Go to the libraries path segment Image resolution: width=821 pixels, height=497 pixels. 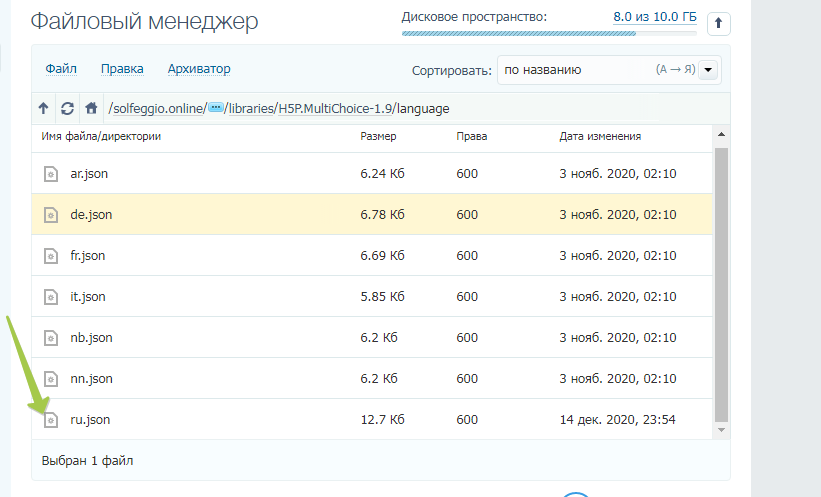point(251,108)
